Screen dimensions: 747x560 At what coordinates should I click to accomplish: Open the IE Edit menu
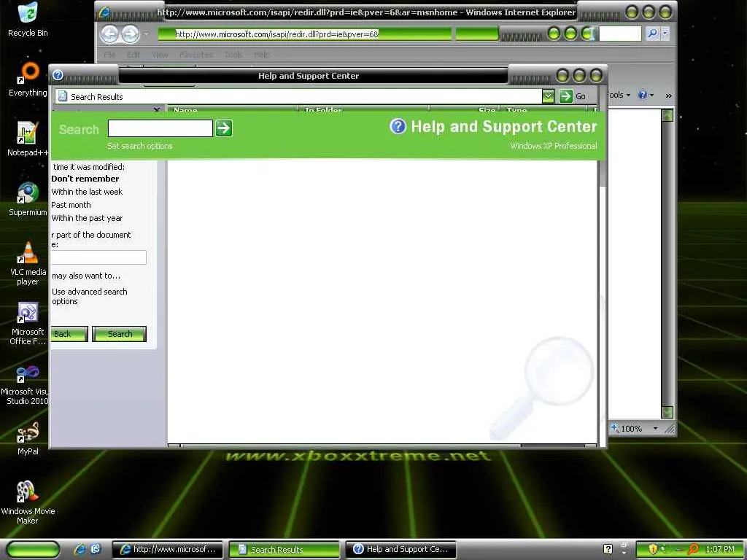point(133,54)
